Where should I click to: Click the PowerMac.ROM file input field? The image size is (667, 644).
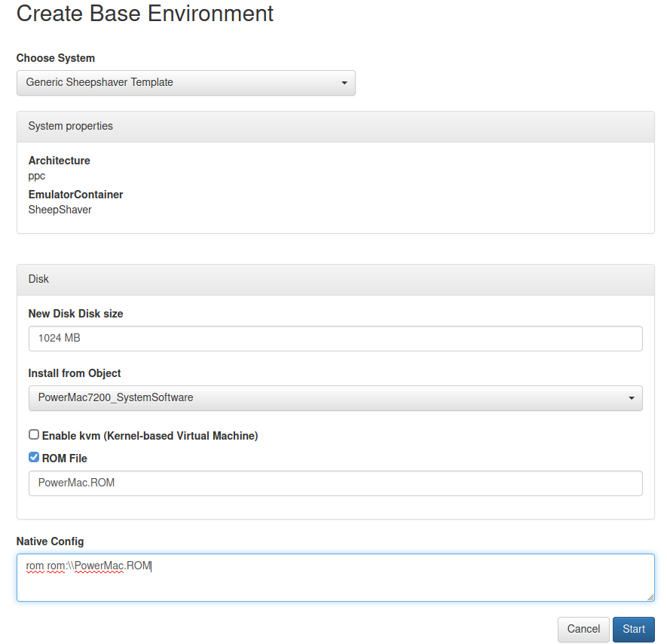tap(335, 483)
